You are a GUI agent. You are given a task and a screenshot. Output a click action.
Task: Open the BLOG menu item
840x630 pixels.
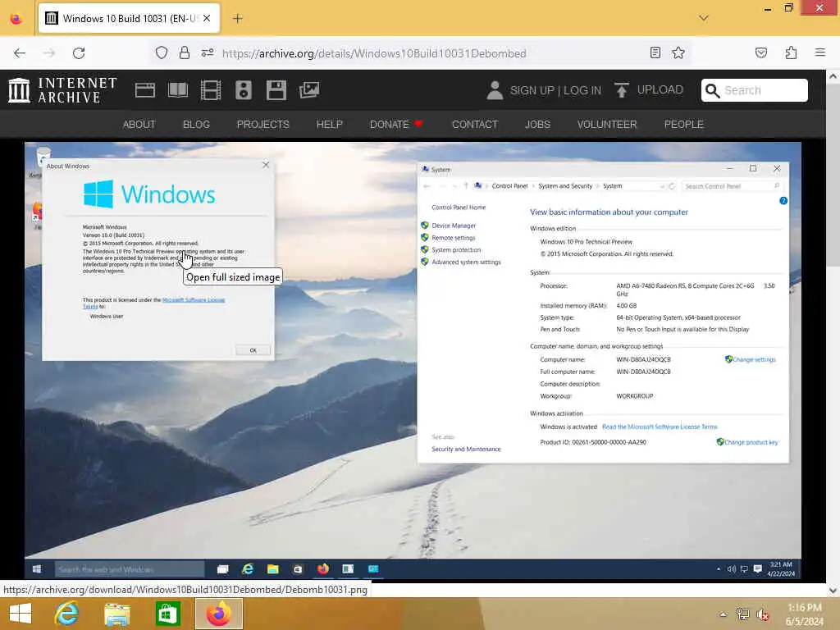(x=196, y=125)
